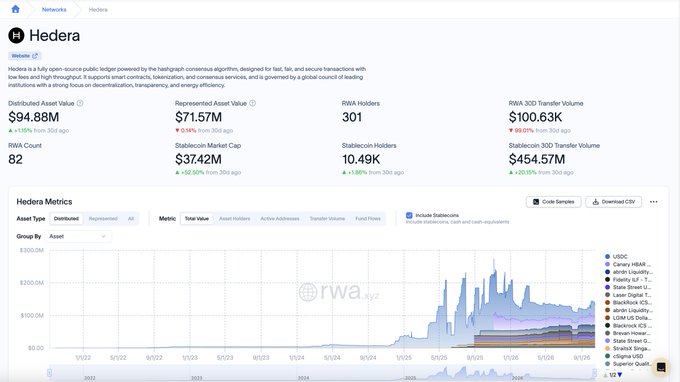This screenshot has width=680, height=382.
Task: Toggle BlackRock ICS... series in legend
Action: click(628, 303)
